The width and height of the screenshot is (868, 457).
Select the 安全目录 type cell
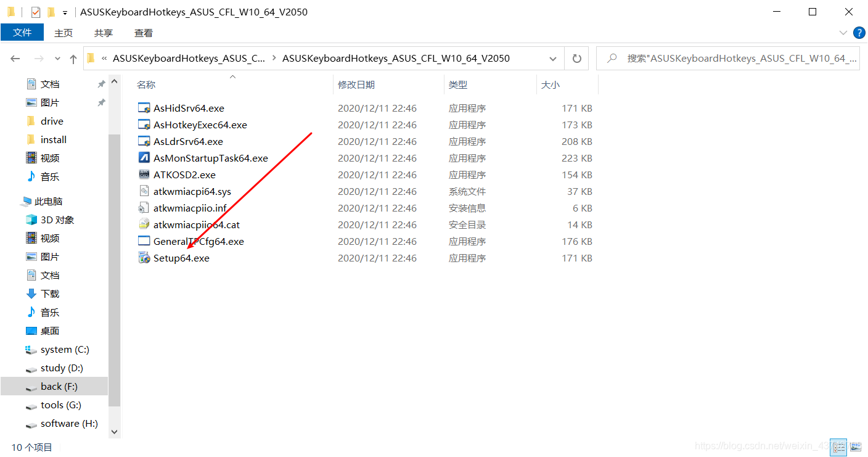coord(467,224)
